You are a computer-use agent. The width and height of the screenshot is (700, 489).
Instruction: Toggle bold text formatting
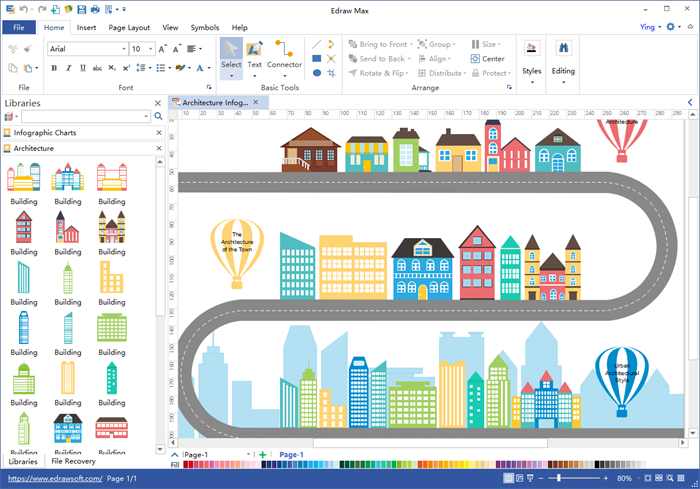(x=54, y=68)
